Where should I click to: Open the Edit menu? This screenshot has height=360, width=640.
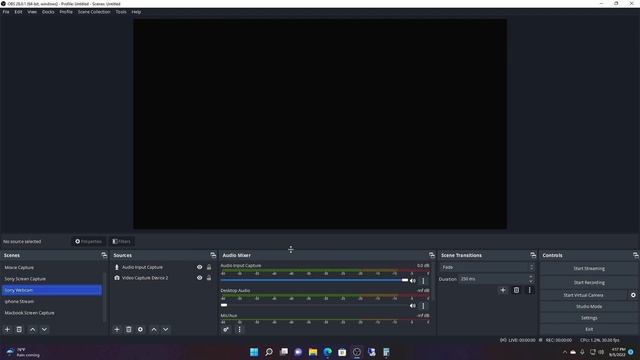click(18, 12)
